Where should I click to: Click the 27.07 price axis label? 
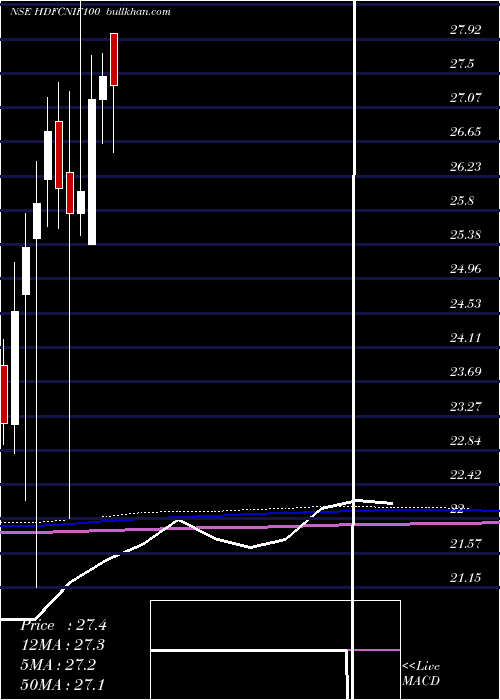click(x=465, y=98)
